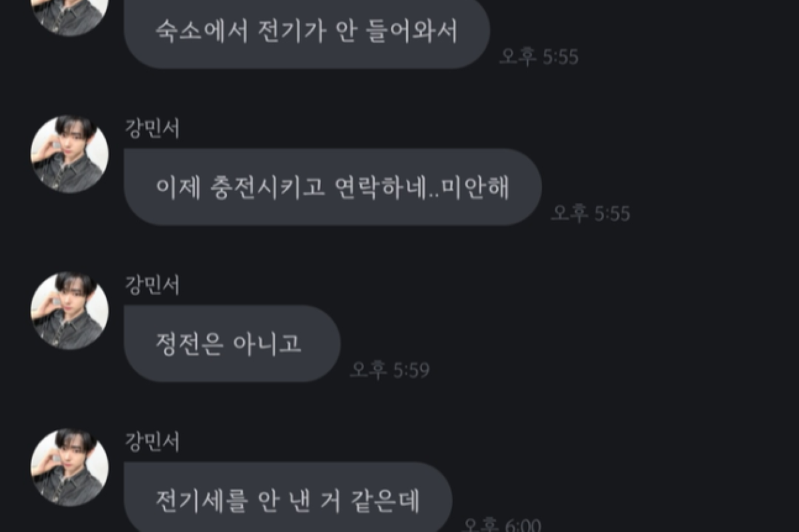This screenshot has width=799, height=532.
Task: Open the profile picture beside 전기세를 안 낸 message
Action: 69,467
